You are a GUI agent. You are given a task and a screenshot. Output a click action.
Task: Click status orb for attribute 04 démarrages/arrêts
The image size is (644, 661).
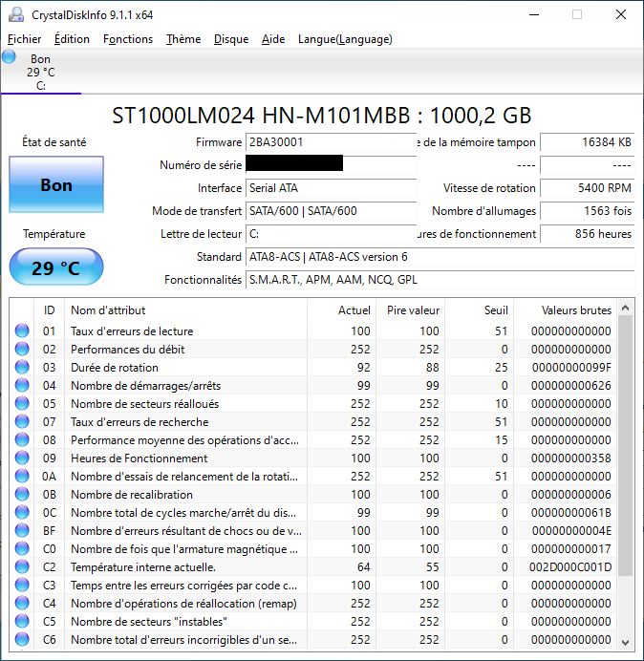coord(22,385)
